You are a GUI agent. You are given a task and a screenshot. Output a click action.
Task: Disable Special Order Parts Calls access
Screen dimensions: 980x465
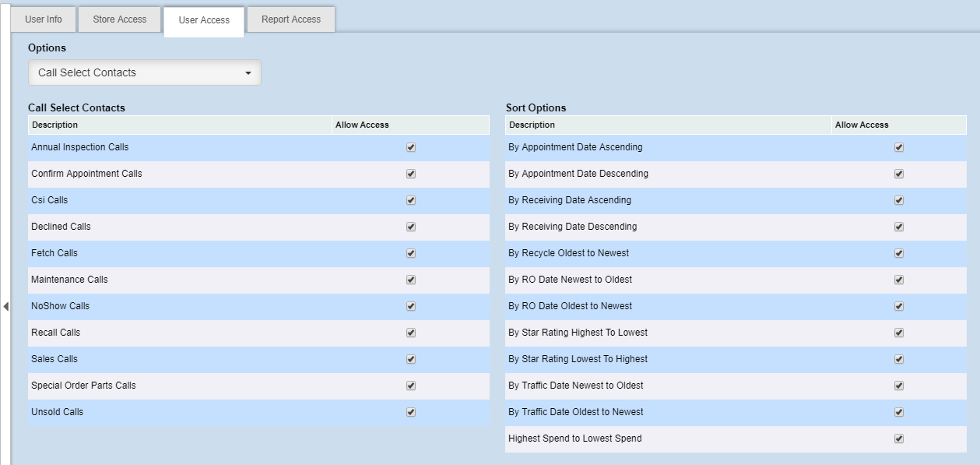[x=411, y=386]
